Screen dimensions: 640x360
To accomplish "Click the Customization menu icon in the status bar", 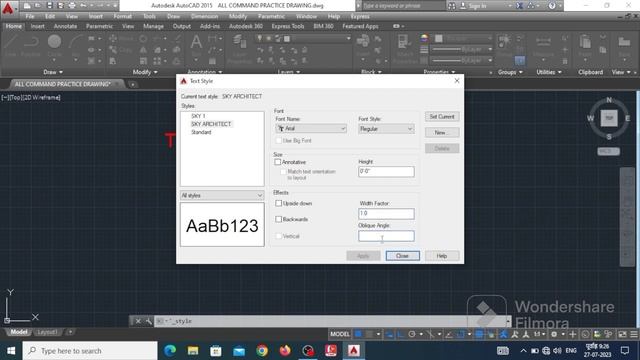I will [x=634, y=334].
